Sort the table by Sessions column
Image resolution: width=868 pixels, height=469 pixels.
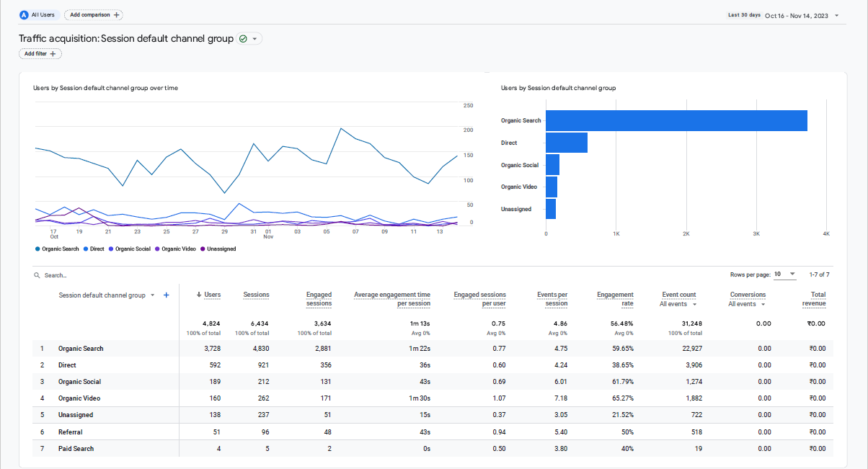256,295
